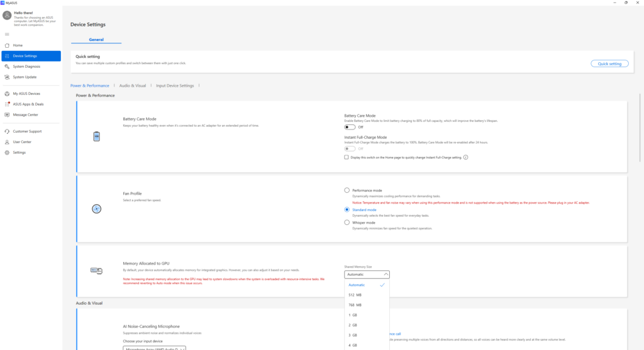
Task: Click the battery icon in Battery Care card
Action: click(96, 136)
